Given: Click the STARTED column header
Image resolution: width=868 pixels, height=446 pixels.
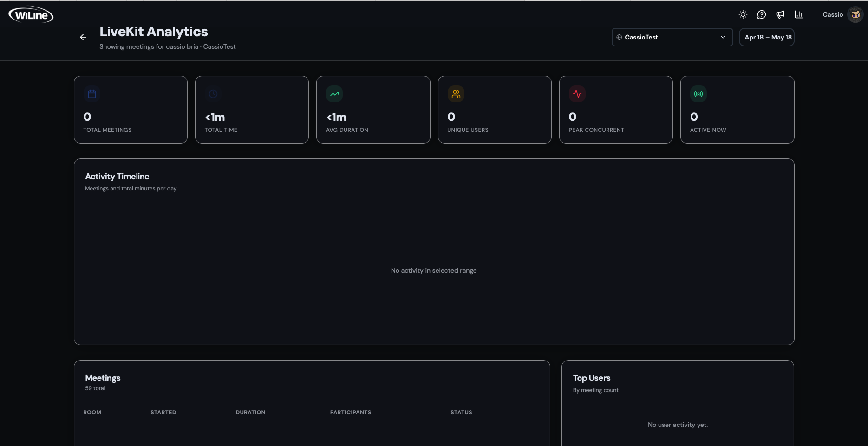Looking at the screenshot, I should pos(163,413).
